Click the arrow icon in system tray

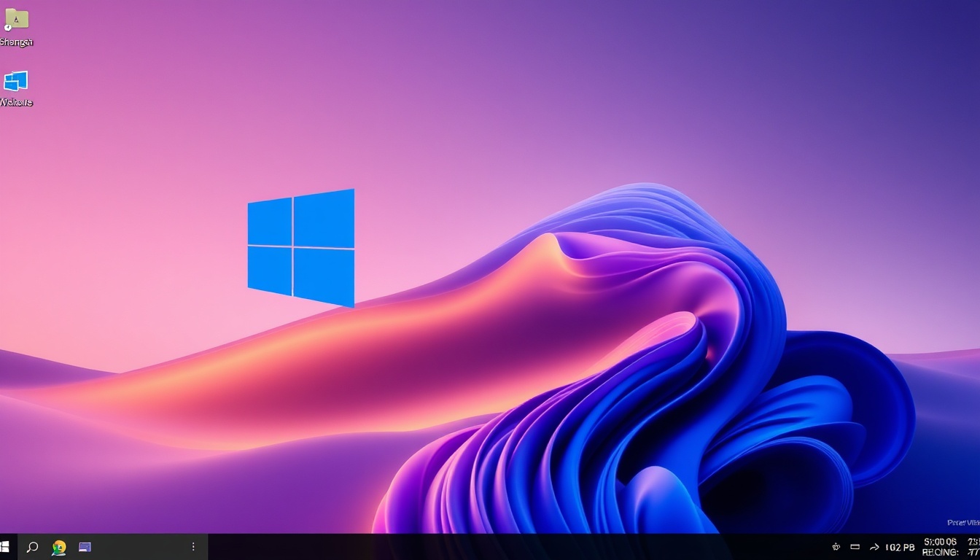pyautogui.click(x=874, y=547)
